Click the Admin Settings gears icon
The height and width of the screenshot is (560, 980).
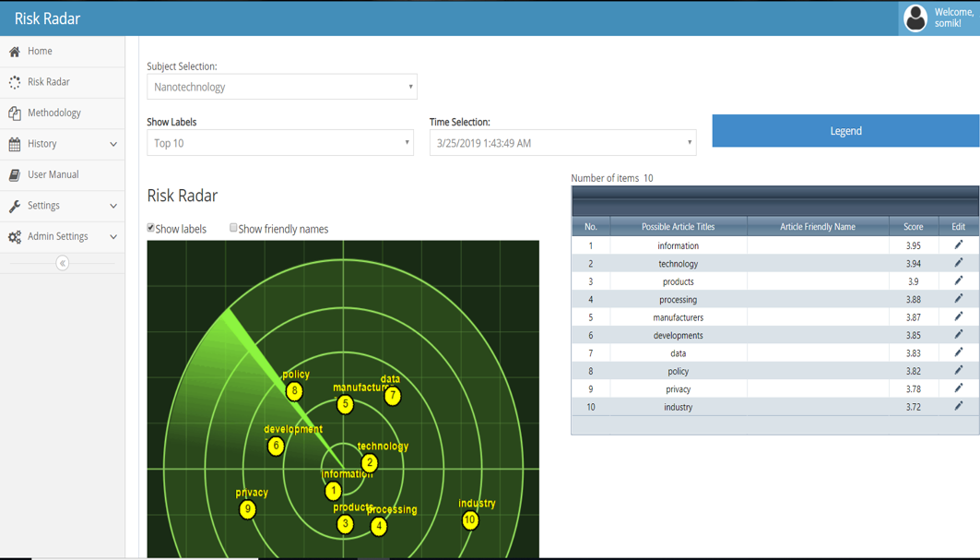point(15,236)
